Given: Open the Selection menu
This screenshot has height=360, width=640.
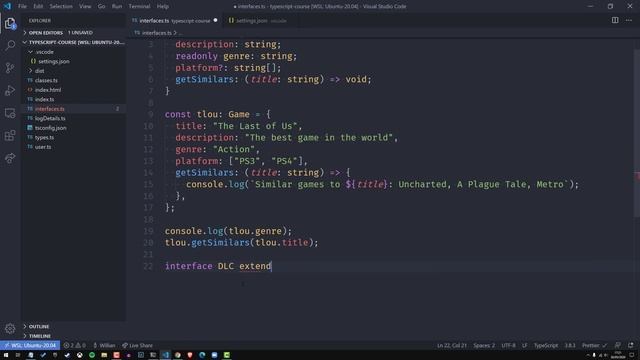Looking at the screenshot, I should [61, 6].
